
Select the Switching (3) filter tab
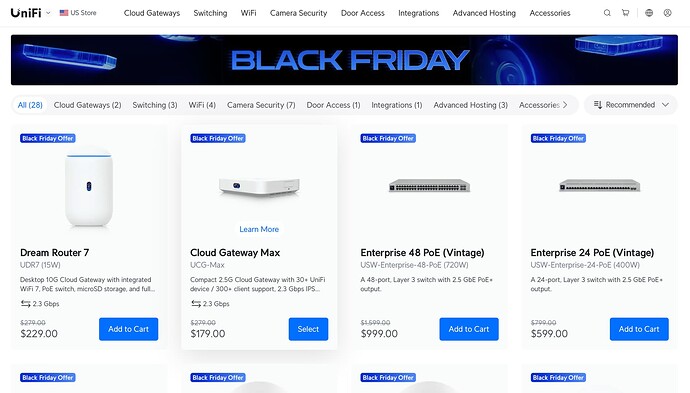[x=155, y=105]
